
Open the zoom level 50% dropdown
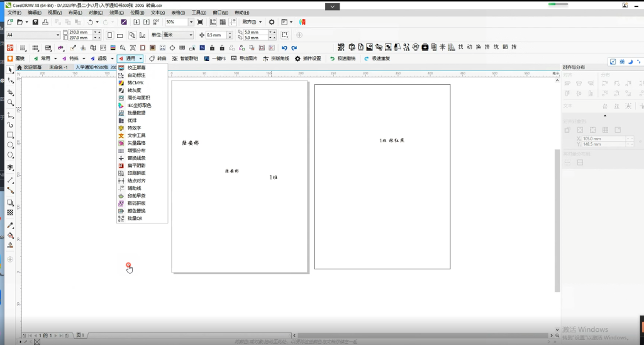(x=191, y=22)
